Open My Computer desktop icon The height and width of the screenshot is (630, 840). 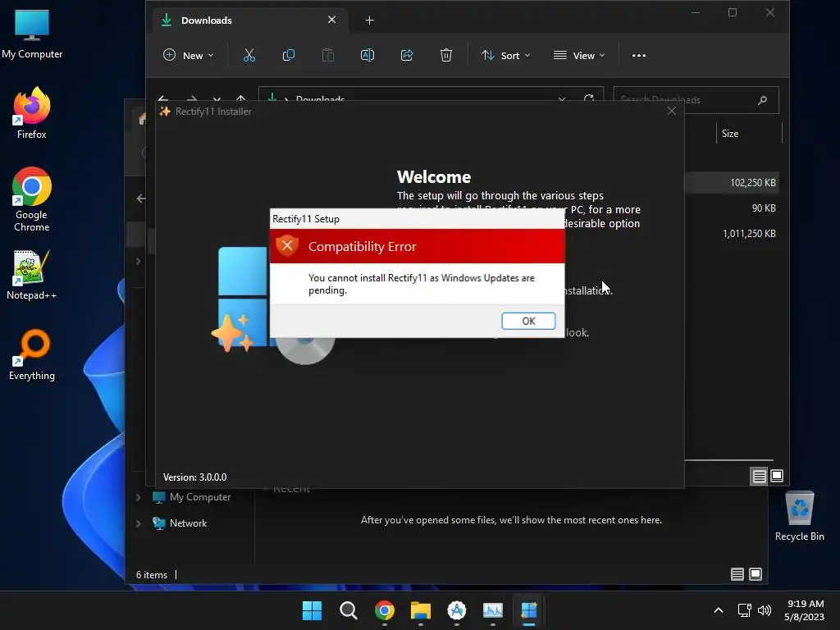(32, 33)
